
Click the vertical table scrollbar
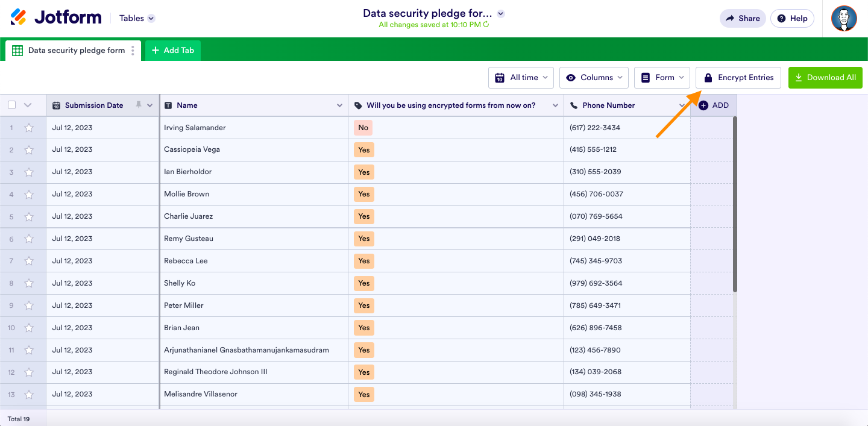click(734, 205)
